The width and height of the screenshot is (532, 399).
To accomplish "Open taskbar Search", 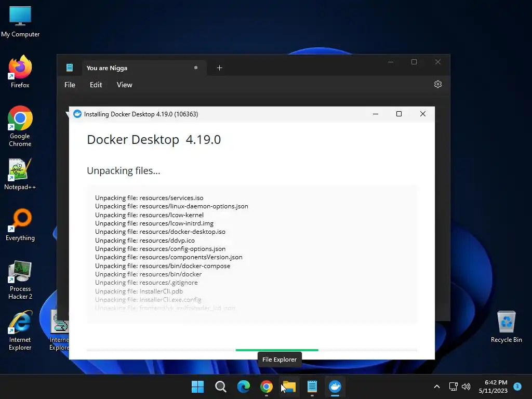I will (x=220, y=387).
